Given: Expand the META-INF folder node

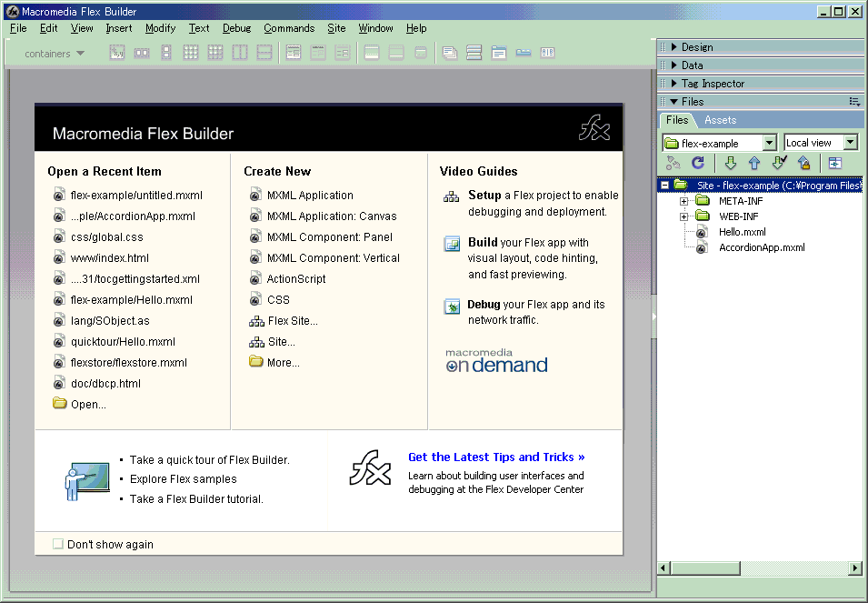Looking at the screenshot, I should point(684,201).
